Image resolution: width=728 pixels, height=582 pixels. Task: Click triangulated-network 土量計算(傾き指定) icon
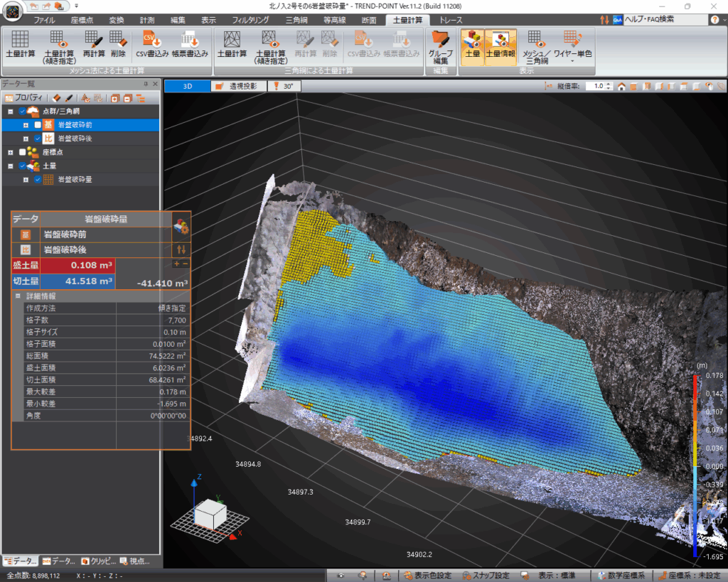click(x=271, y=48)
